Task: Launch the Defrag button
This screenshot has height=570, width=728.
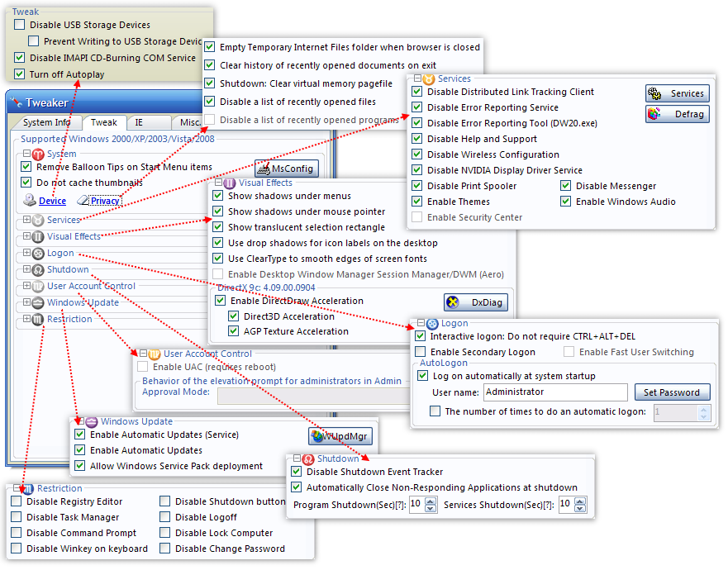Action: click(677, 114)
